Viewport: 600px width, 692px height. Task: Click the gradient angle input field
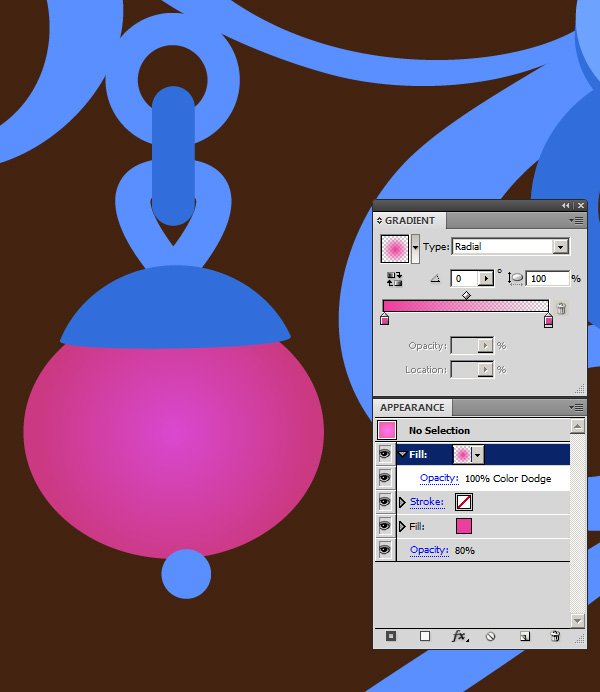464,279
